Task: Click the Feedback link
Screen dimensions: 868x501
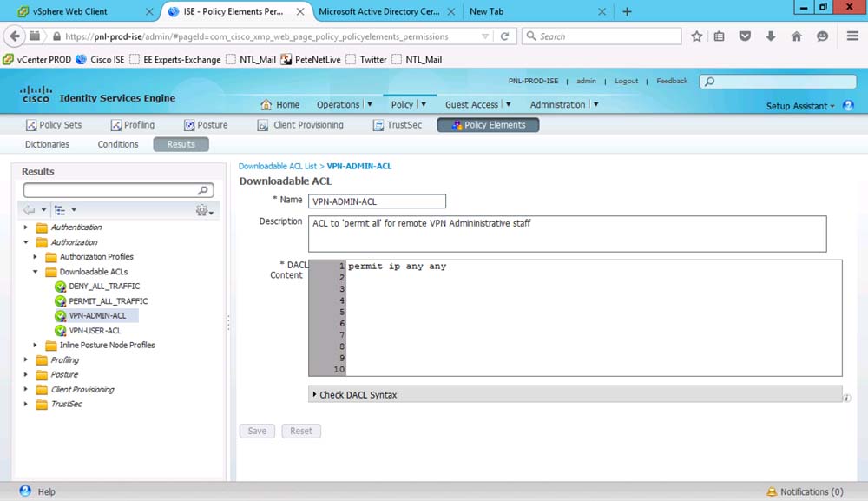Action: 672,81
